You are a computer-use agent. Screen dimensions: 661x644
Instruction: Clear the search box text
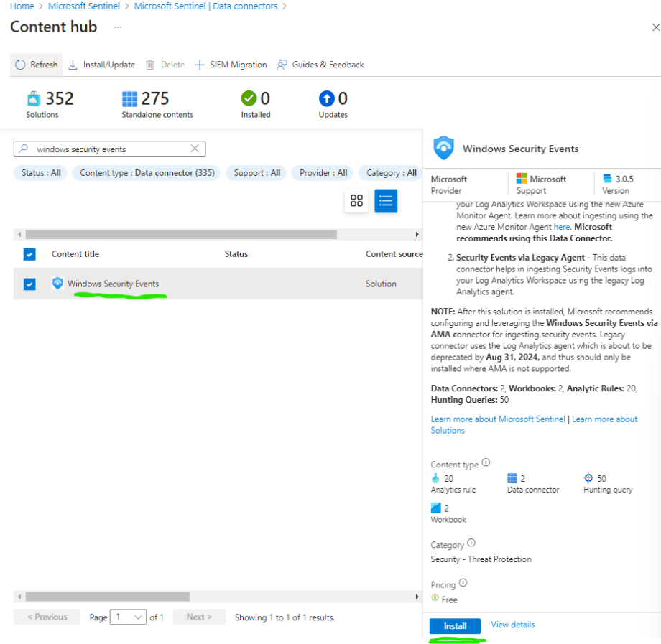(194, 149)
